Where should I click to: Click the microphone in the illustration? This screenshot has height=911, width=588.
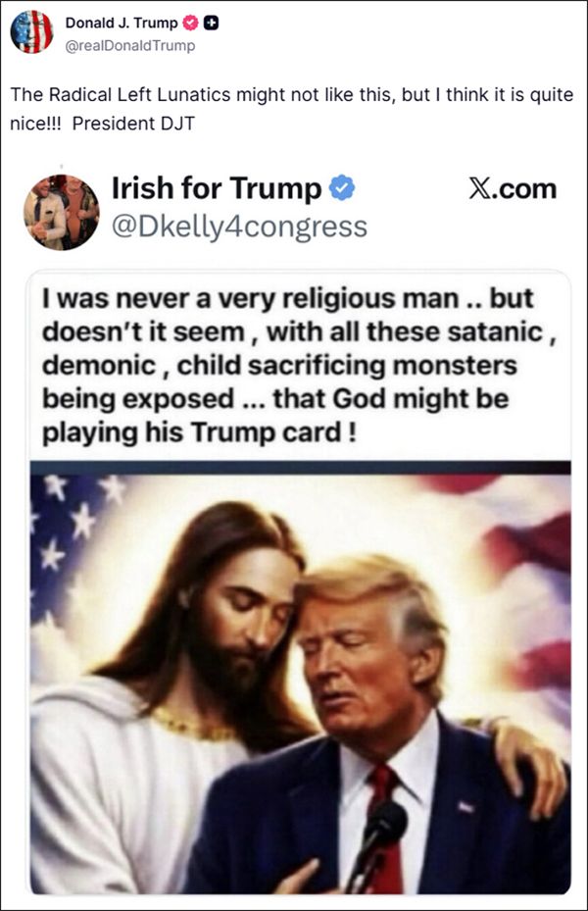tap(379, 842)
